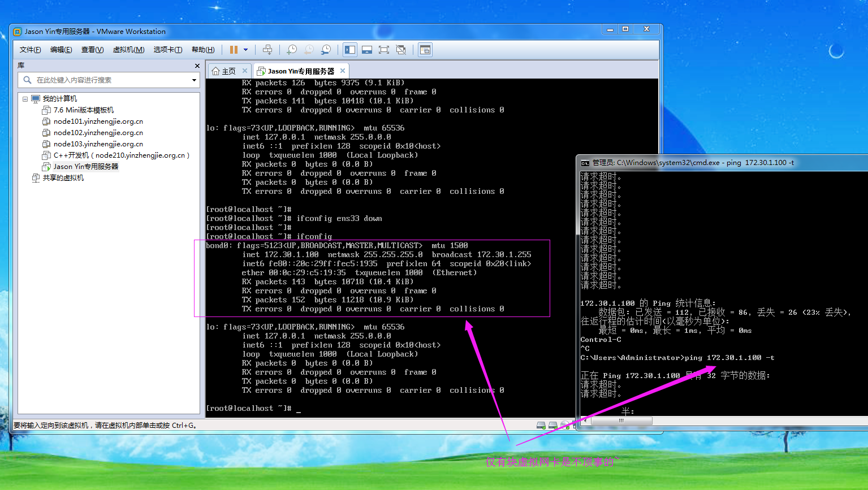Image resolution: width=868 pixels, height=490 pixels.
Task: Click the cmd.exe window title icon
Action: click(x=585, y=163)
